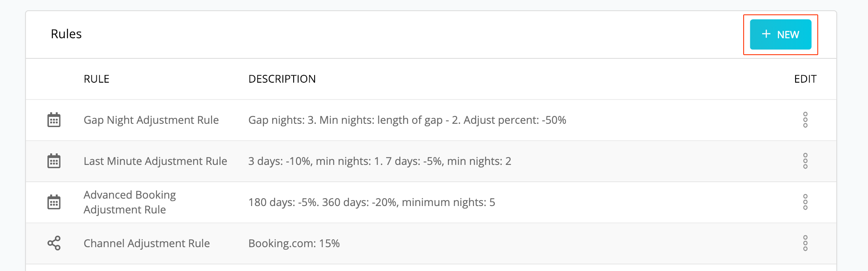Viewport: 868px width, 271px height.
Task: Click the Rules panel title
Action: [66, 34]
